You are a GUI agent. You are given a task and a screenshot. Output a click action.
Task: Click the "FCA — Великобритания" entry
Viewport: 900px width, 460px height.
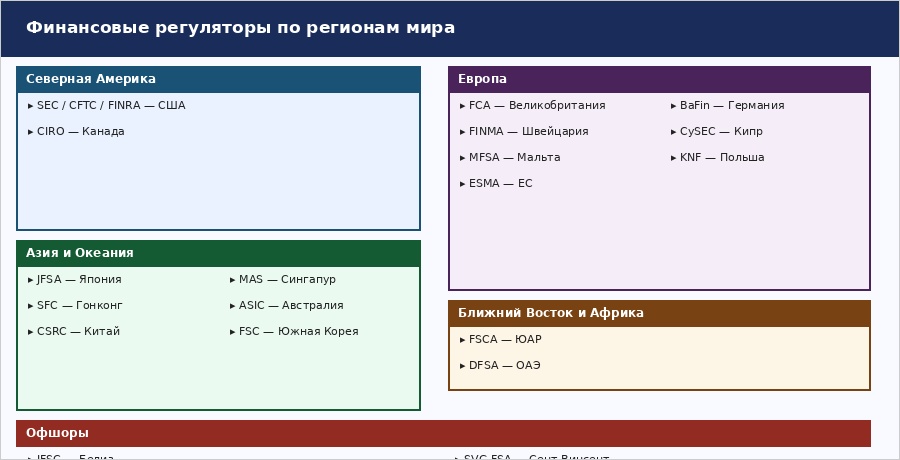pyautogui.click(x=533, y=106)
